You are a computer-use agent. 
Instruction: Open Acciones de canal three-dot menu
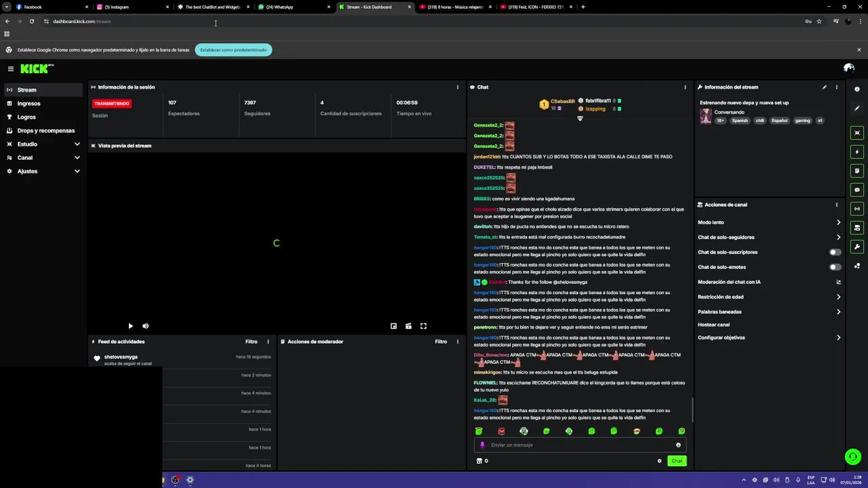837,205
